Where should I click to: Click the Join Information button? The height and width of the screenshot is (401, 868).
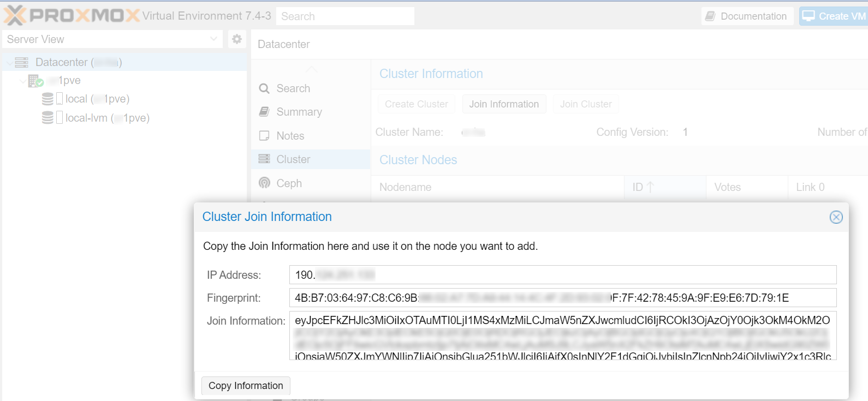coord(504,104)
